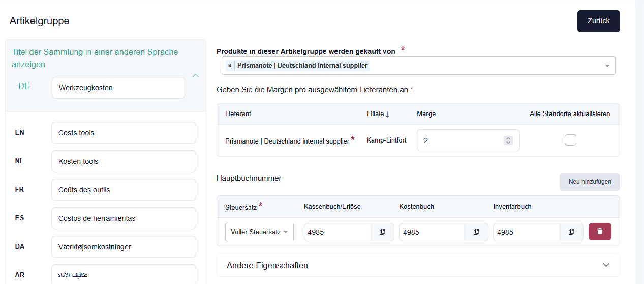This screenshot has height=284, width=644.
Task: Click the DA Værktøjsomkostninger field
Action: coord(124,247)
